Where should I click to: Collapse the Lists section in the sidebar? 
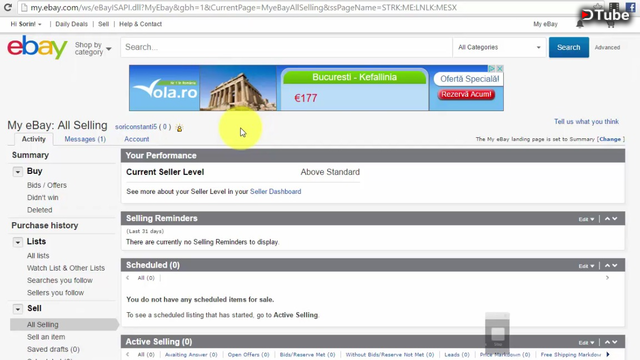18,242
